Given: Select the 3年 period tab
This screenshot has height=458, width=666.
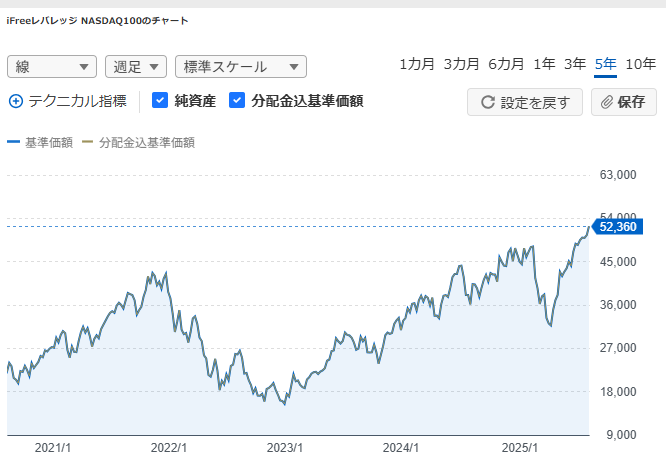Looking at the screenshot, I should click(x=575, y=64).
